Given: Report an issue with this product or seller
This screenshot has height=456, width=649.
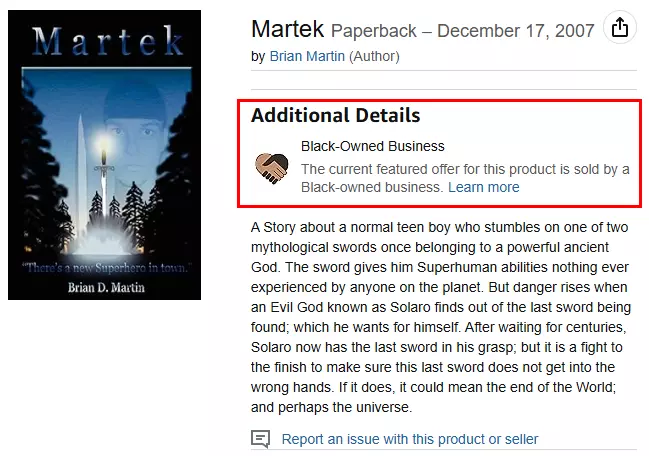Looking at the screenshot, I should 410,439.
